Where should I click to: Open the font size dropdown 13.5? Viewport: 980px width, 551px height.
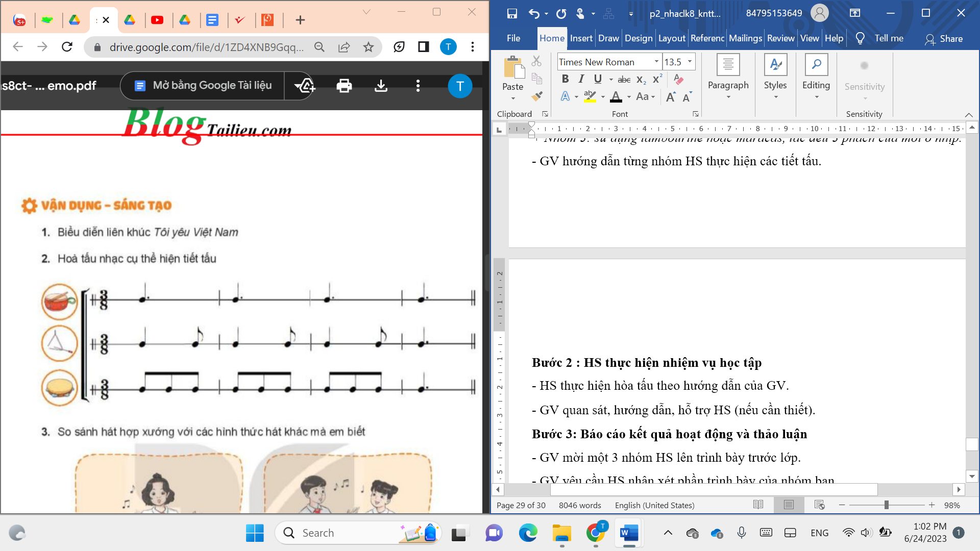point(690,62)
